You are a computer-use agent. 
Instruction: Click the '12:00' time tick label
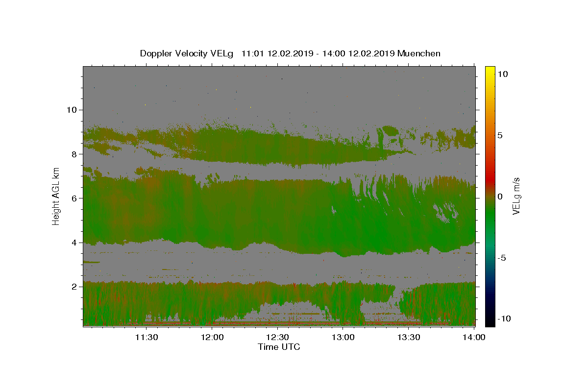[212, 337]
